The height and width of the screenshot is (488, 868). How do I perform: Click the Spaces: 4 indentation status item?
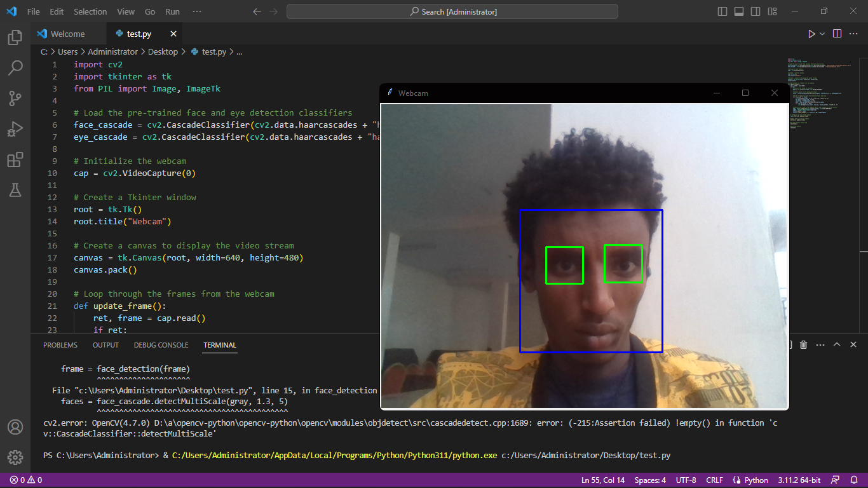click(x=650, y=480)
